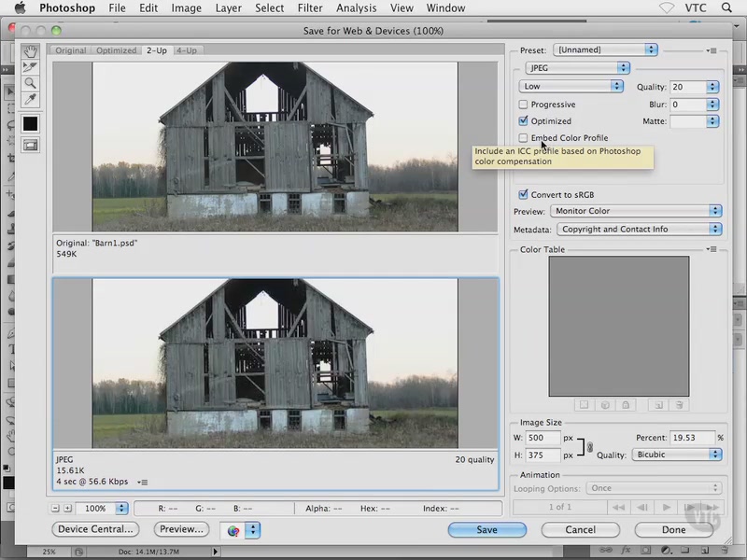
Task: Click the Width input field
Action: [543, 437]
